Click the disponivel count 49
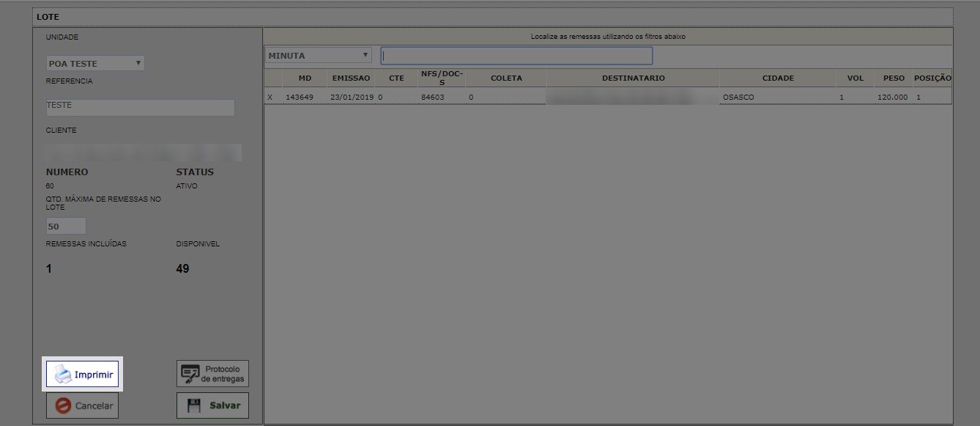 (x=182, y=269)
